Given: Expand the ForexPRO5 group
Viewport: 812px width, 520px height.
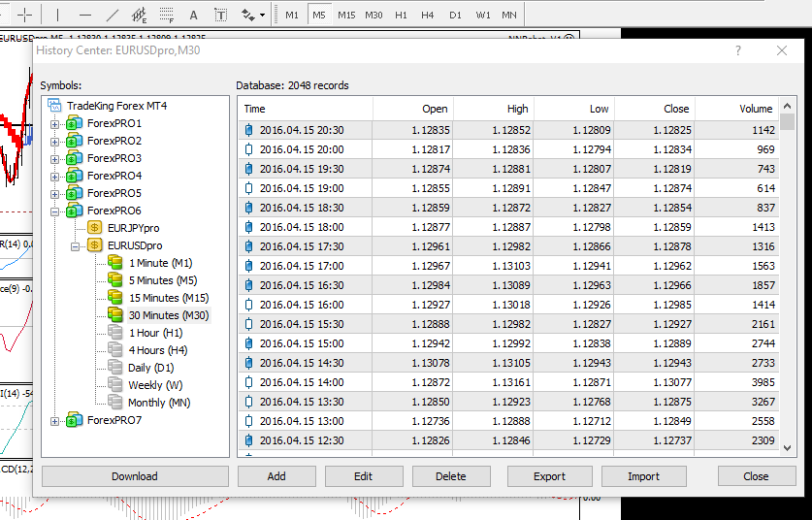Looking at the screenshot, I should coord(54,194).
